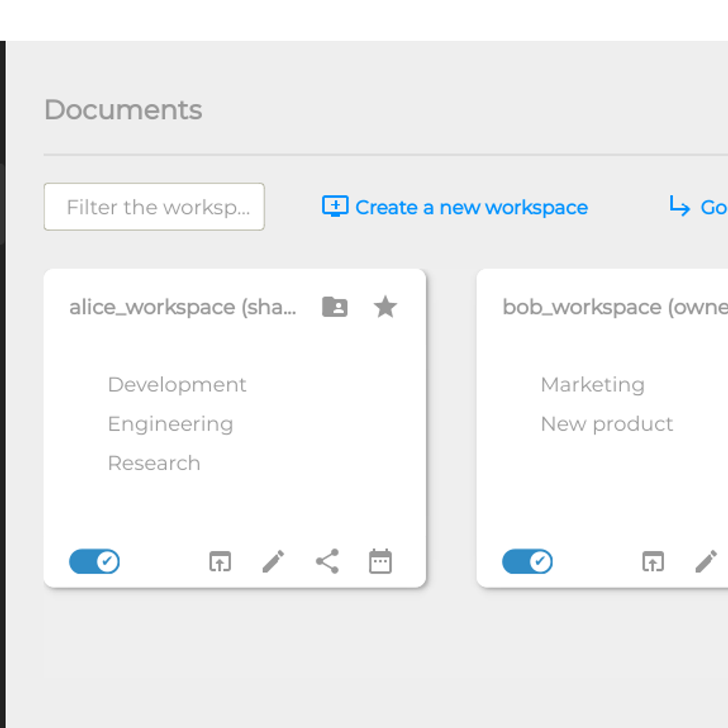
Task: Open the Create a new workspace link
Action: [x=471, y=207]
